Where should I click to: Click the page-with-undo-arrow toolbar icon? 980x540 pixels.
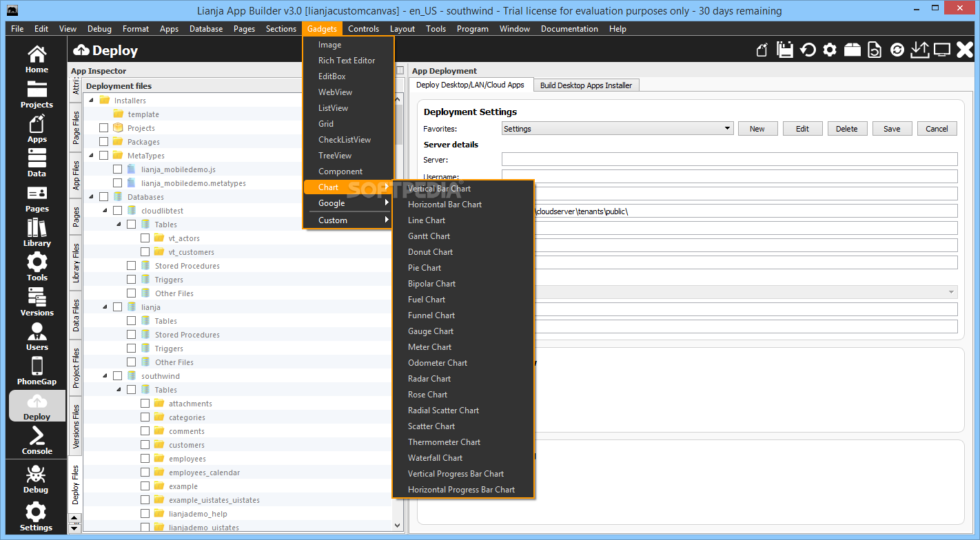874,50
